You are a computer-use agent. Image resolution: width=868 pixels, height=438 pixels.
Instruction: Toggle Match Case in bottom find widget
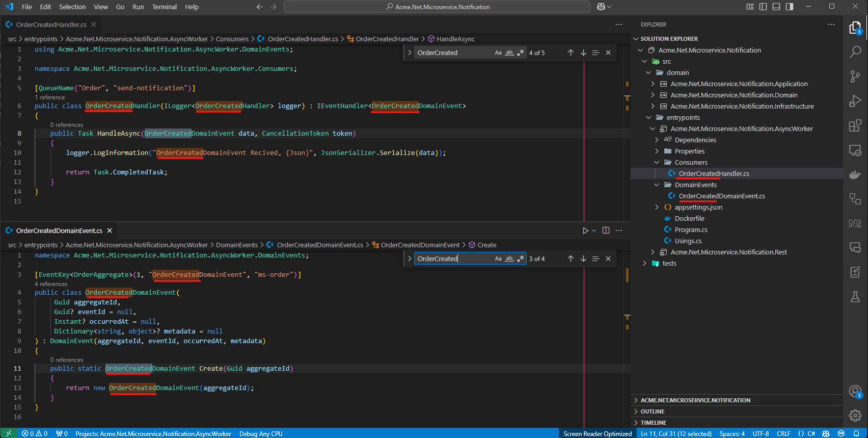498,259
